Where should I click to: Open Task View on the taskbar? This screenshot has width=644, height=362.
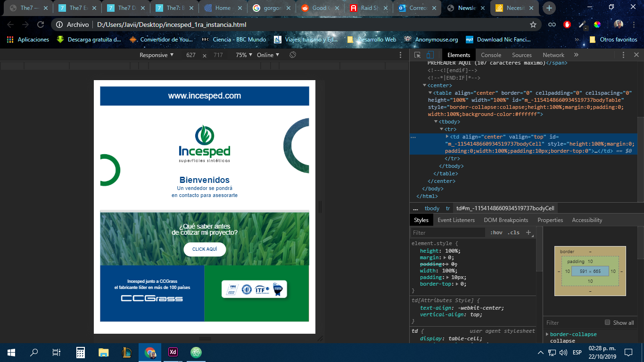coord(57,352)
